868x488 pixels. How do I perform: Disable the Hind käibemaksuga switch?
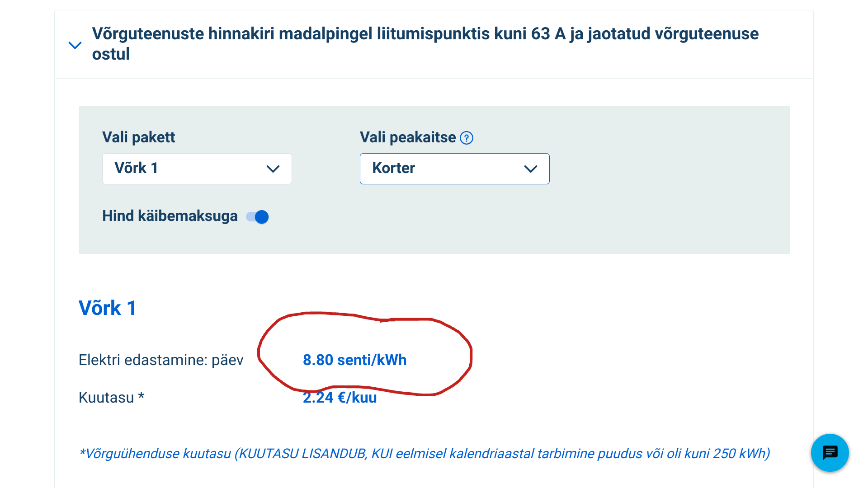[258, 217]
